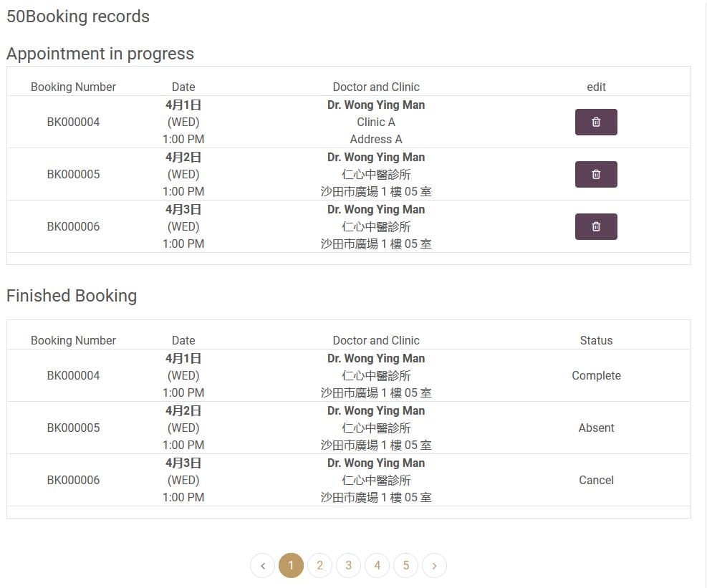This screenshot has height=588, width=707.
Task: Click the Absent status of BK000005
Action: 596,428
